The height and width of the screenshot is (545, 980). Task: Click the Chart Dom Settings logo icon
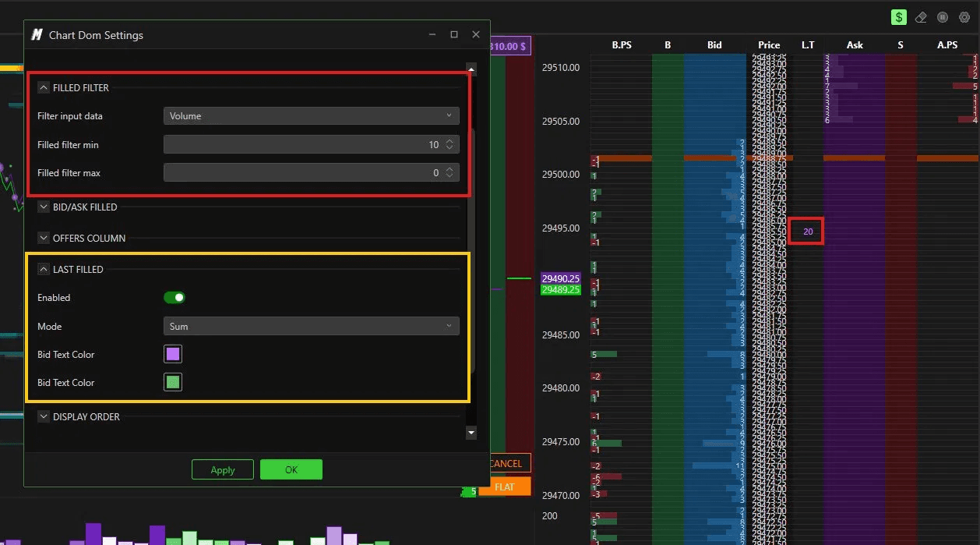point(37,34)
